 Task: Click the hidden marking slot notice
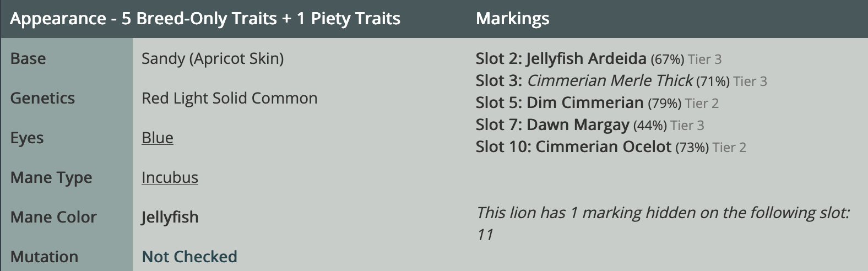pyautogui.click(x=663, y=213)
